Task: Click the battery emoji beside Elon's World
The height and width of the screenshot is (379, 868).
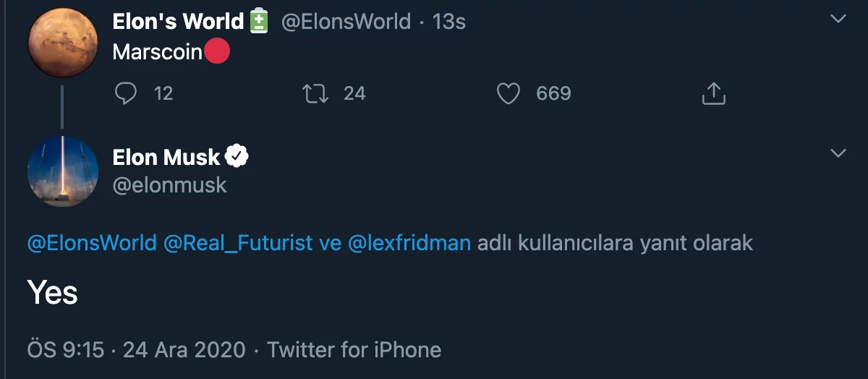Action: tap(258, 22)
